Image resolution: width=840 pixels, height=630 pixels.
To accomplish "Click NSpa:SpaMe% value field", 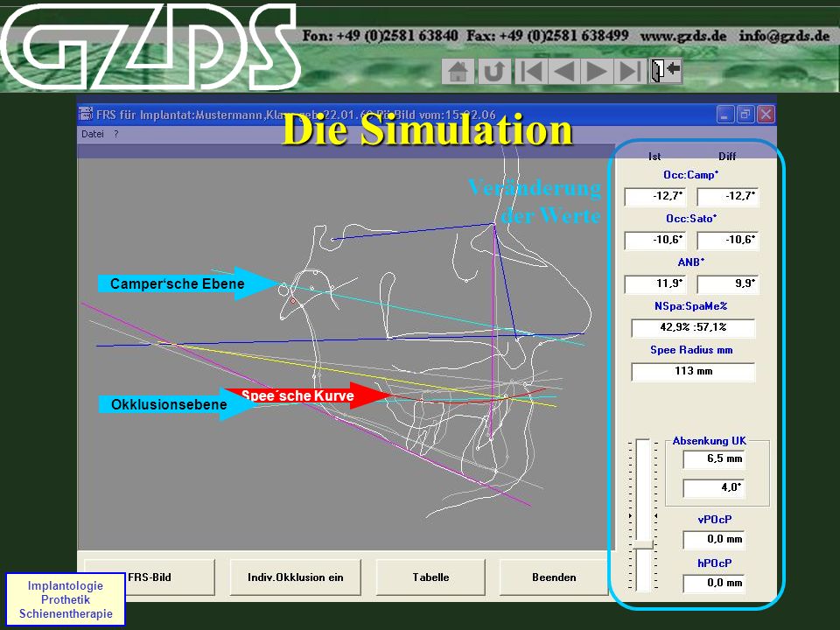I will 693,327.
